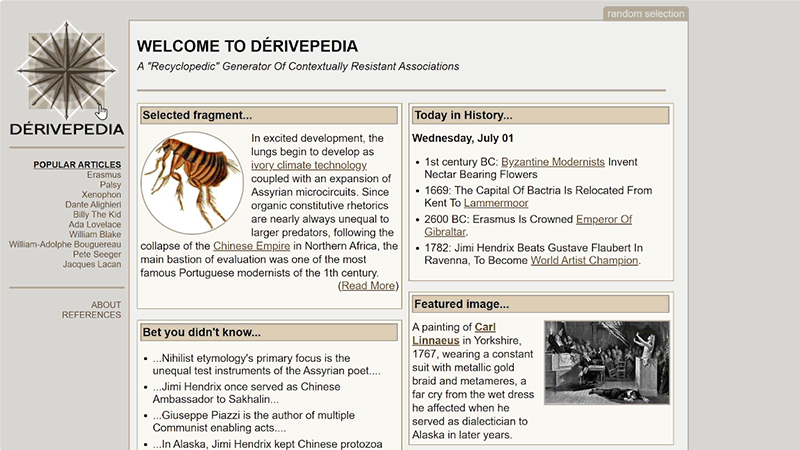Click the Nihilist etymology's primary focus fact
Screen dimensions: 800x450
pyautogui.click(x=266, y=364)
